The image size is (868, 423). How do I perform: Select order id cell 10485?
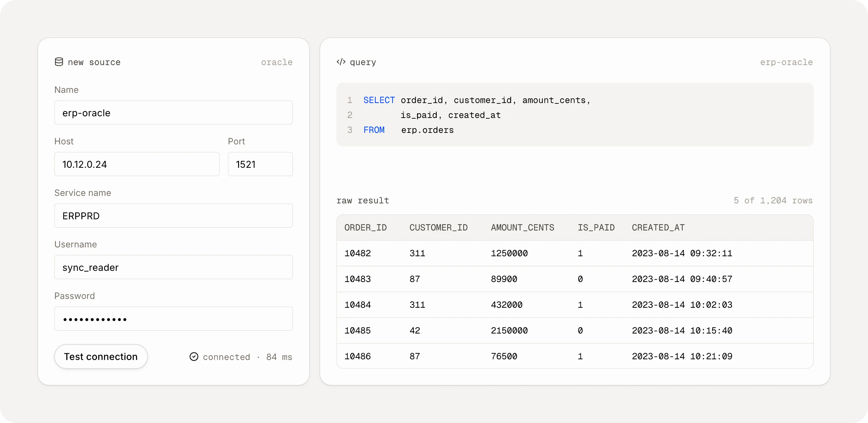358,330
